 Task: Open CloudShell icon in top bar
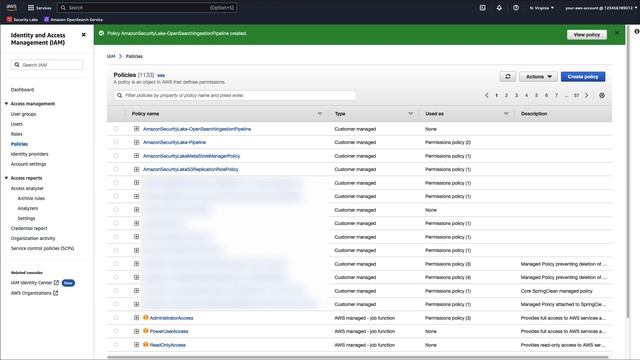[x=482, y=8]
